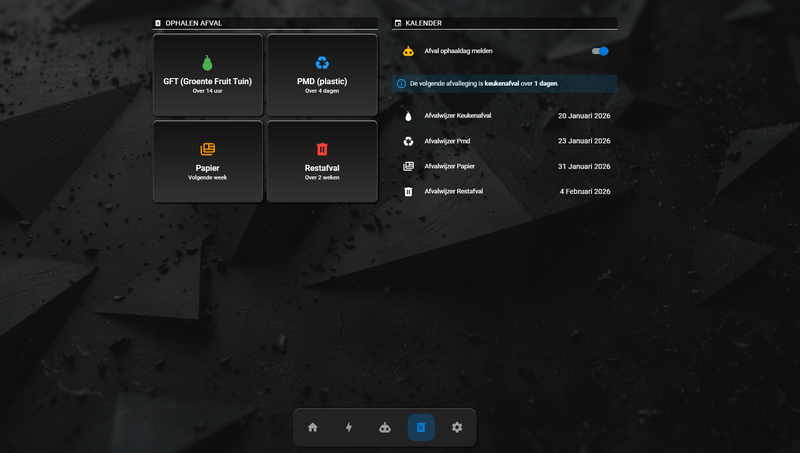Click the 'Over 14 uur' status text

(208, 91)
